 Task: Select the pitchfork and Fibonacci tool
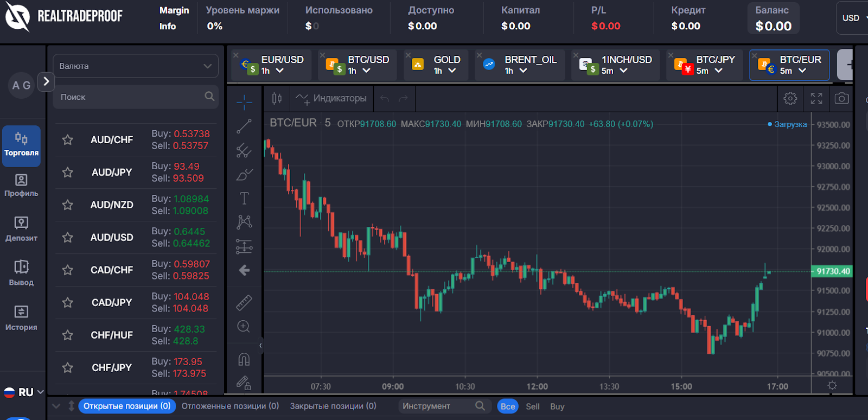point(244,150)
